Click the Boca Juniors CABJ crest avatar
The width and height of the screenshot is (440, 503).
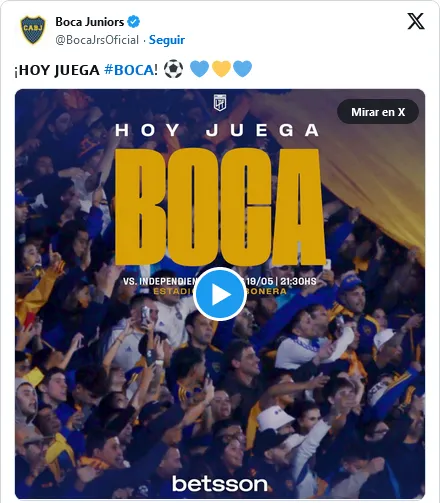coord(33,30)
